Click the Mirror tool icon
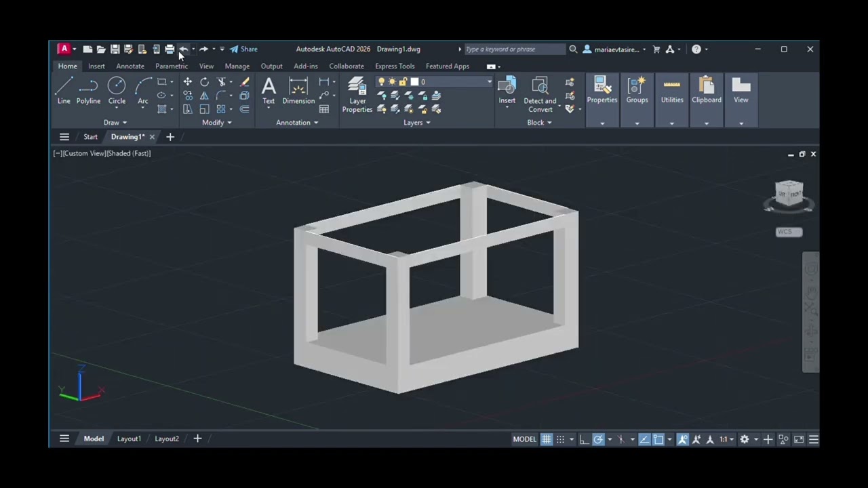Image resolution: width=868 pixels, height=488 pixels. (x=204, y=96)
